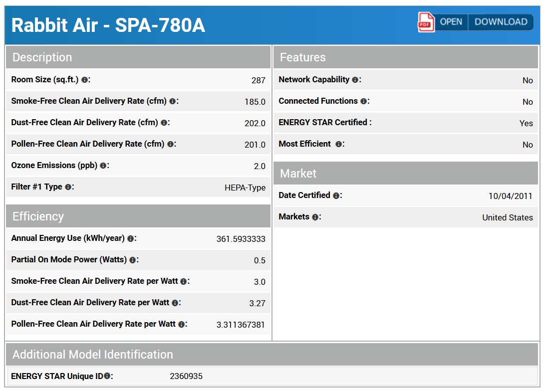
Task: Click info icon beside Dust-Free Delivery Rate (cfm)
Action: coord(164,123)
